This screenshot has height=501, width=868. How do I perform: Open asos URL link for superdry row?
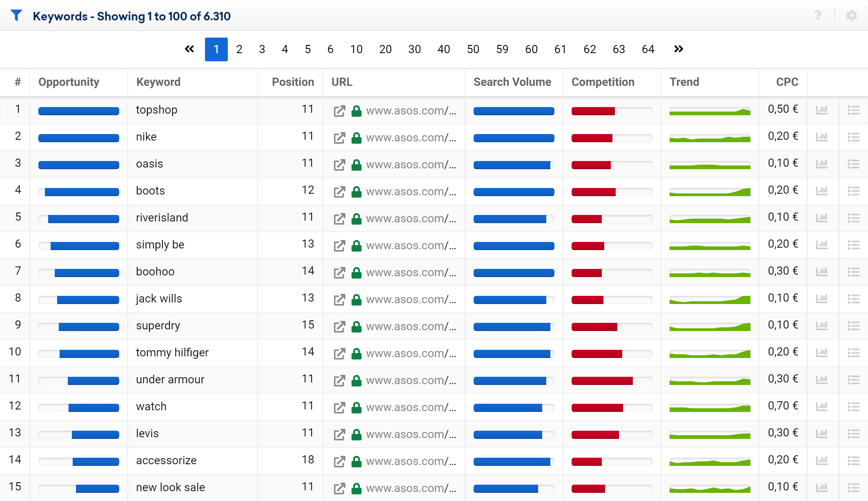pyautogui.click(x=411, y=327)
